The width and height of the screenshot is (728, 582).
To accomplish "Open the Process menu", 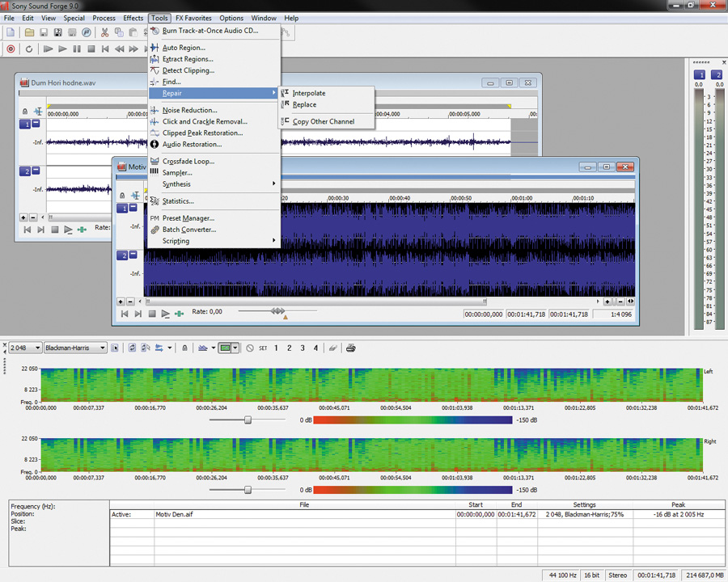I will 104,18.
